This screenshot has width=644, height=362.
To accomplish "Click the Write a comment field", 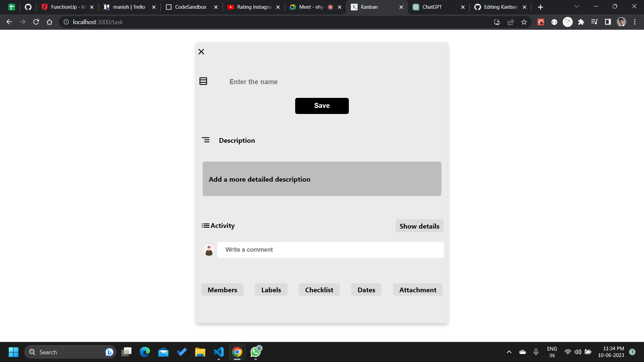I will [x=330, y=250].
